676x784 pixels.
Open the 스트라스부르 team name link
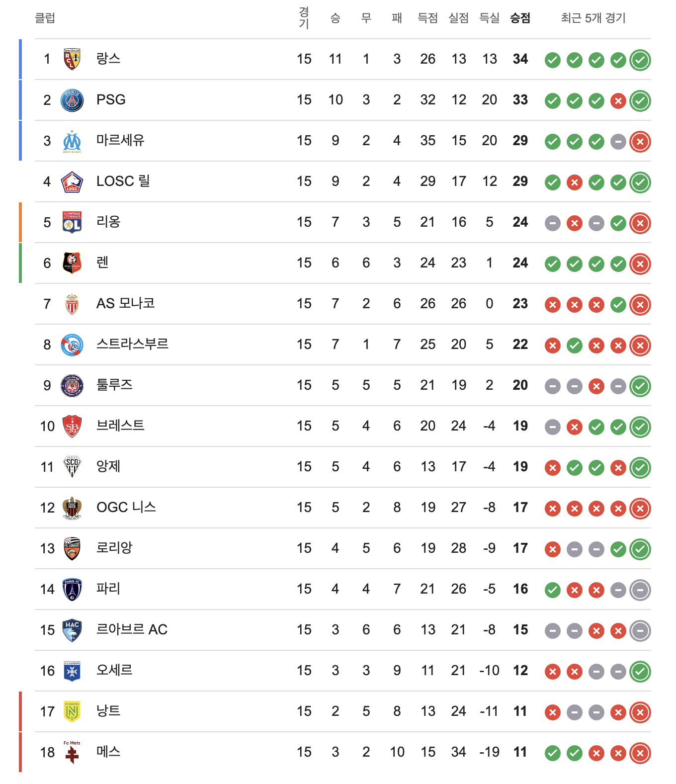coord(132,344)
